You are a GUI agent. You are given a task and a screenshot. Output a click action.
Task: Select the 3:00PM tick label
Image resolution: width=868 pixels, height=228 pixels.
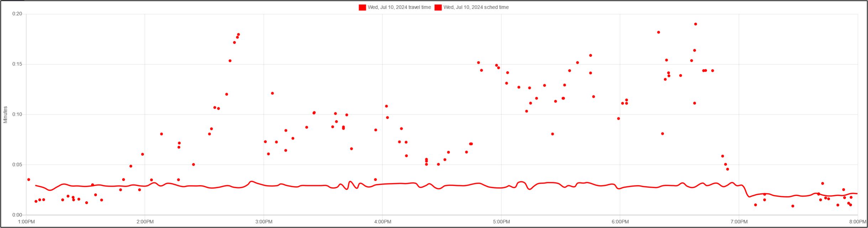click(x=264, y=222)
